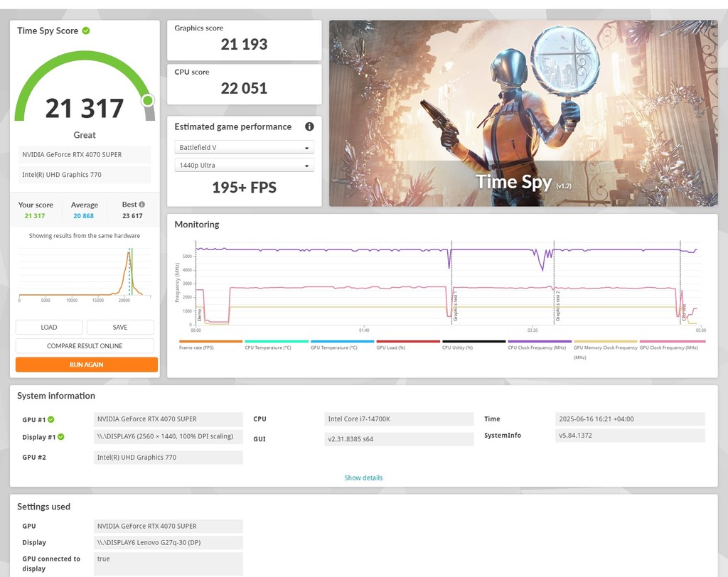The image size is (728, 577).
Task: Click the LOAD button
Action: (x=49, y=328)
